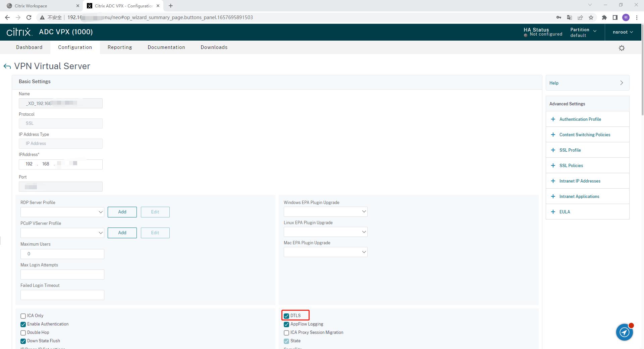Open the Downloads tab

pos(214,47)
